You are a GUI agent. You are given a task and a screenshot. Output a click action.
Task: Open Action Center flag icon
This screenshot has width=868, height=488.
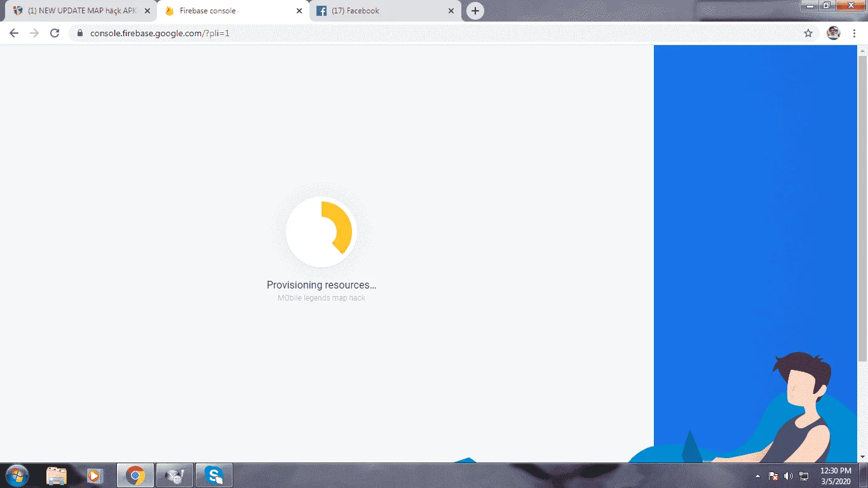(773, 476)
